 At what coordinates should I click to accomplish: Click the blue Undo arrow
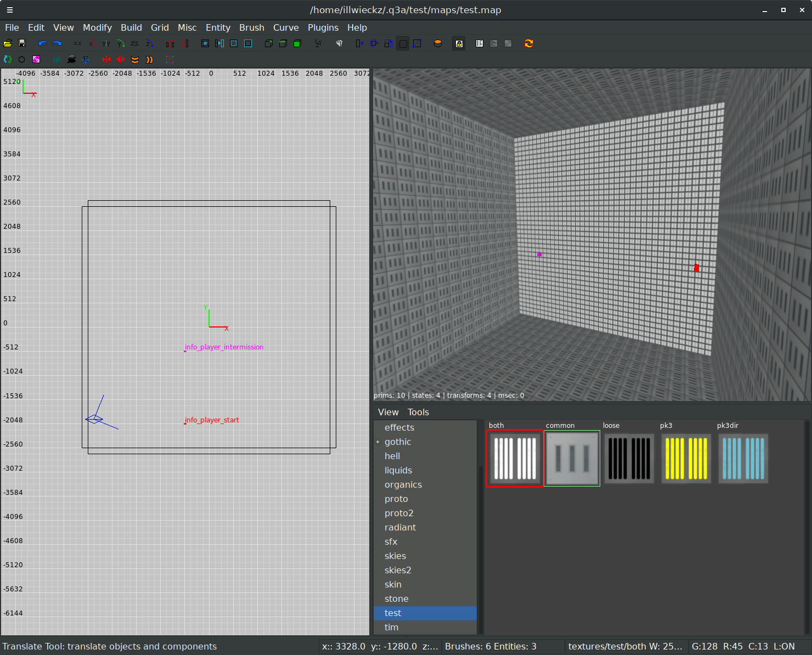[x=42, y=43]
